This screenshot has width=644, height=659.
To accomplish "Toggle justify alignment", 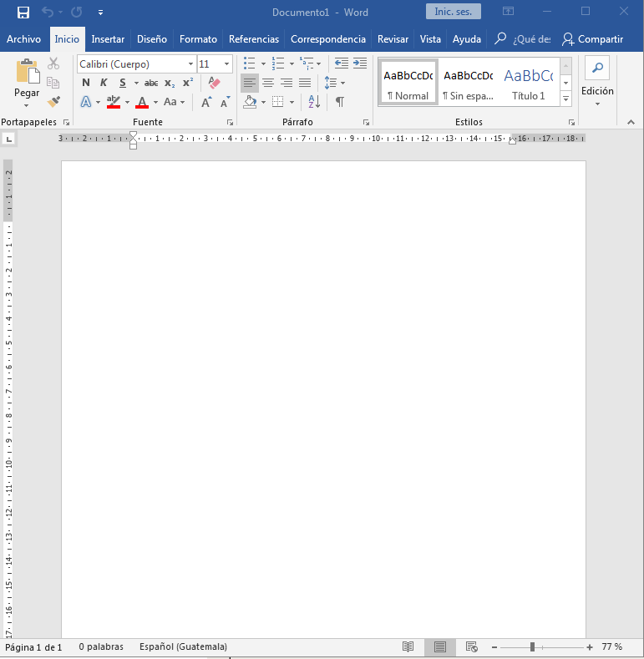I will (x=305, y=83).
